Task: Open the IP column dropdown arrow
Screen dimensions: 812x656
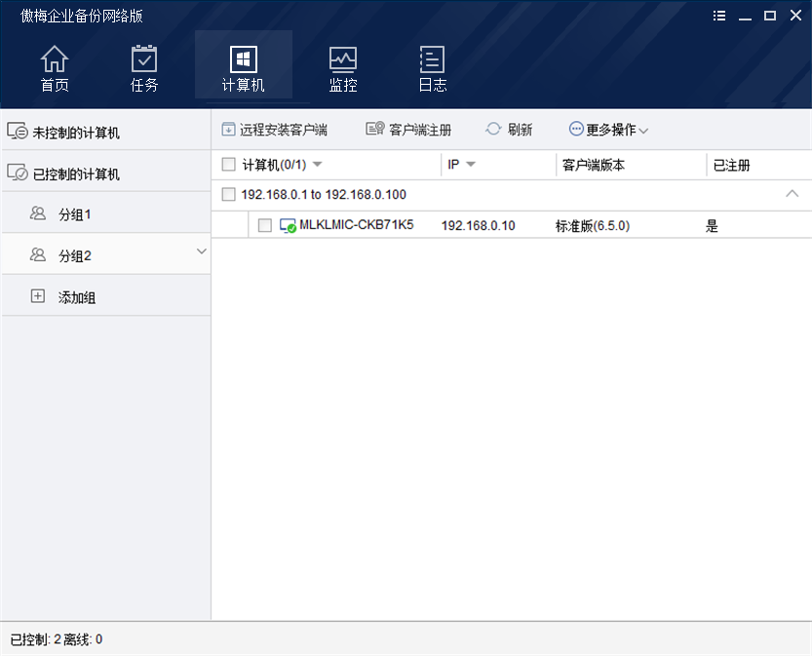Action: (471, 165)
